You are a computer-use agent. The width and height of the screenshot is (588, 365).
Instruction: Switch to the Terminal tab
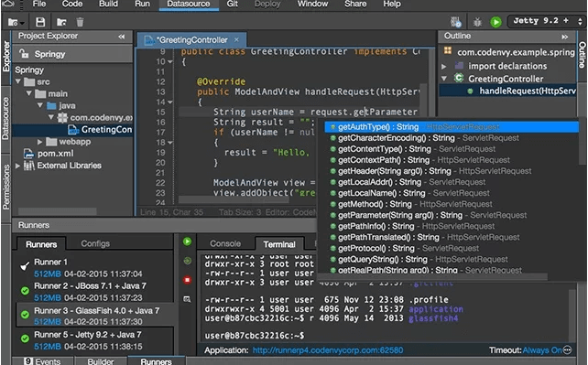pyautogui.click(x=279, y=244)
